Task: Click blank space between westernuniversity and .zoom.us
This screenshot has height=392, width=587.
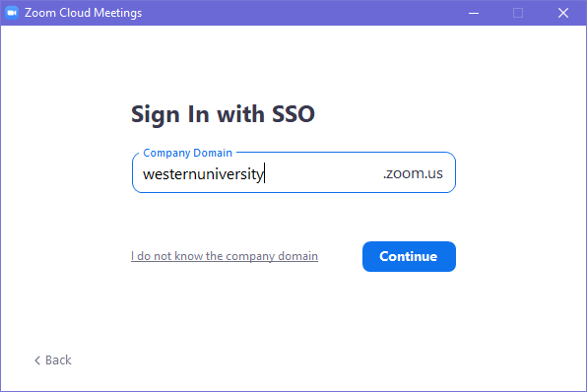Action: (x=324, y=173)
